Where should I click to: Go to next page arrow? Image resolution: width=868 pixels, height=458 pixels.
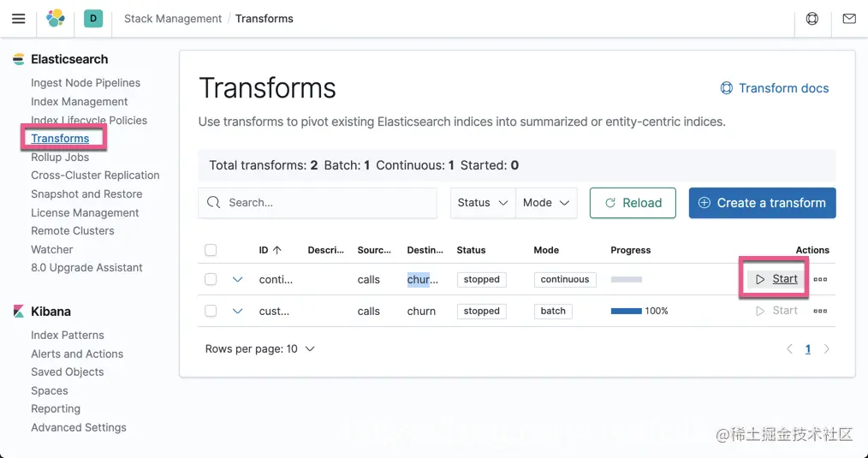[x=826, y=349]
